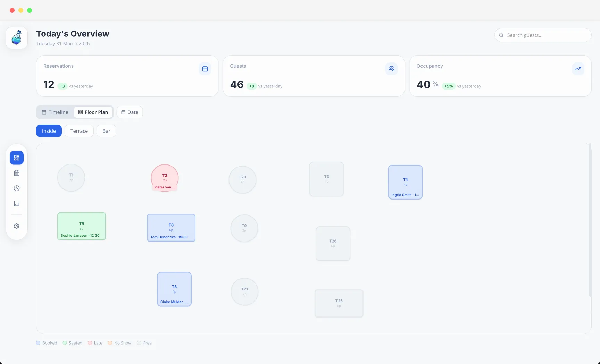The width and height of the screenshot is (600, 364).
Task: Select table T5 with Sophie Janssen
Action: click(82, 226)
